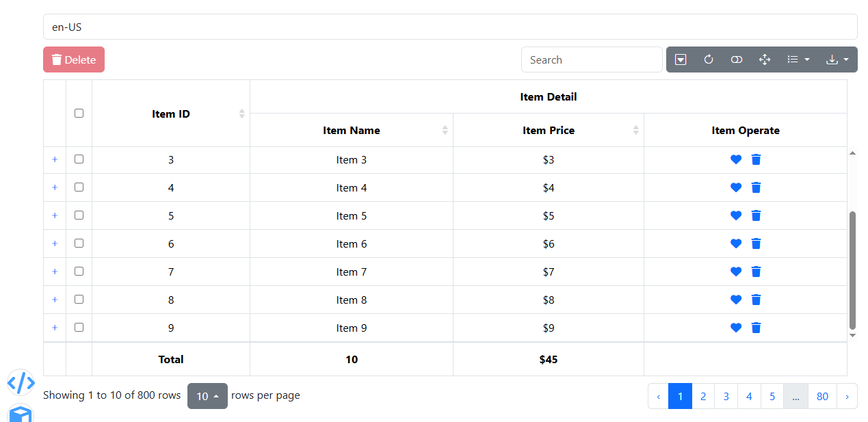Image resolution: width=868 pixels, height=422 pixels.
Task: Click the Search input field
Action: coord(592,60)
